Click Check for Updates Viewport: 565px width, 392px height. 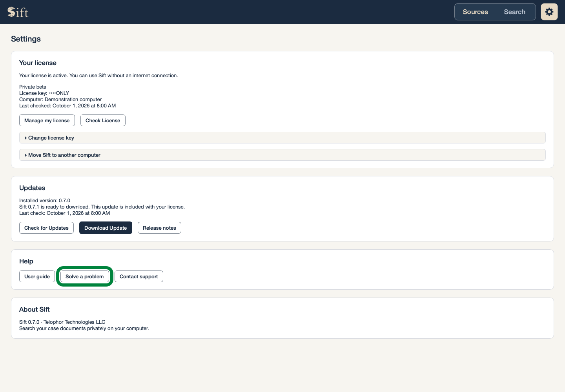click(x=46, y=228)
